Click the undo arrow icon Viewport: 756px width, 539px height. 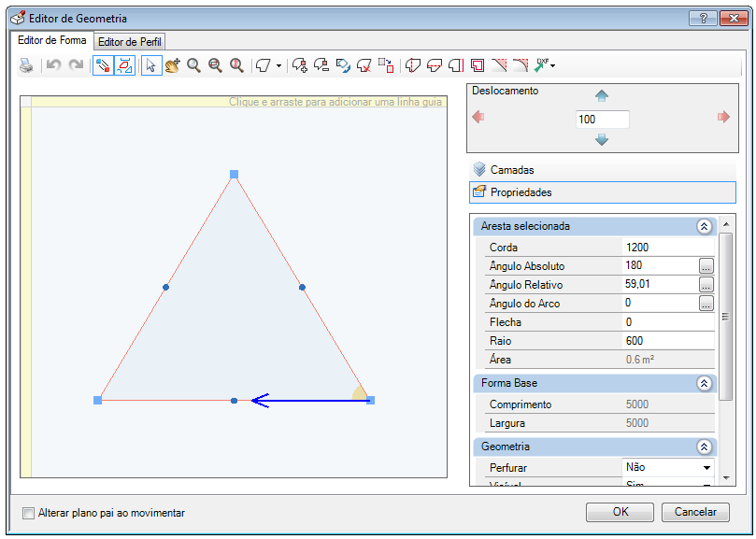[53, 65]
